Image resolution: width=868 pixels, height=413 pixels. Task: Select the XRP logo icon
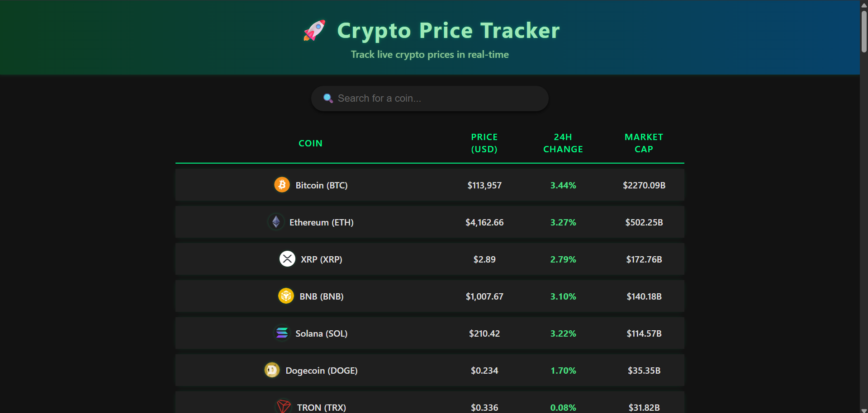tap(287, 259)
